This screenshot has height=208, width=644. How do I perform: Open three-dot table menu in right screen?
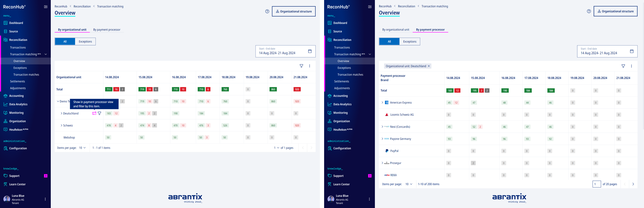631,66
